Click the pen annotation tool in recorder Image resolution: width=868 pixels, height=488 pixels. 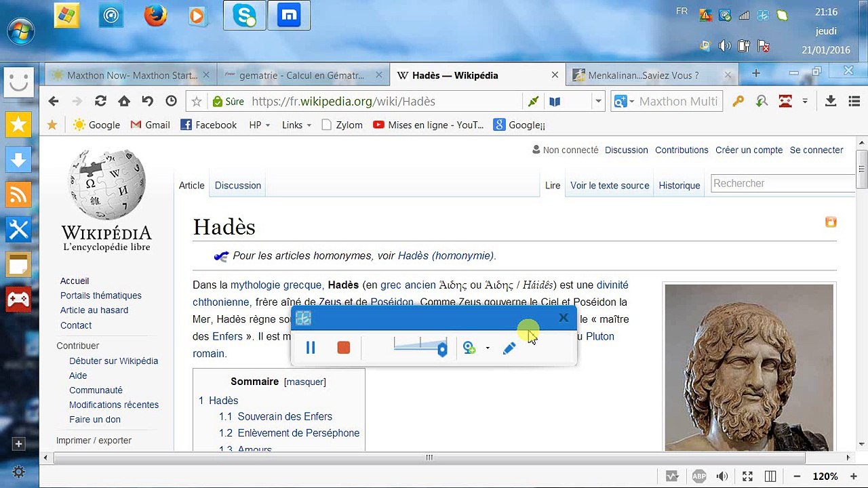[x=509, y=348]
